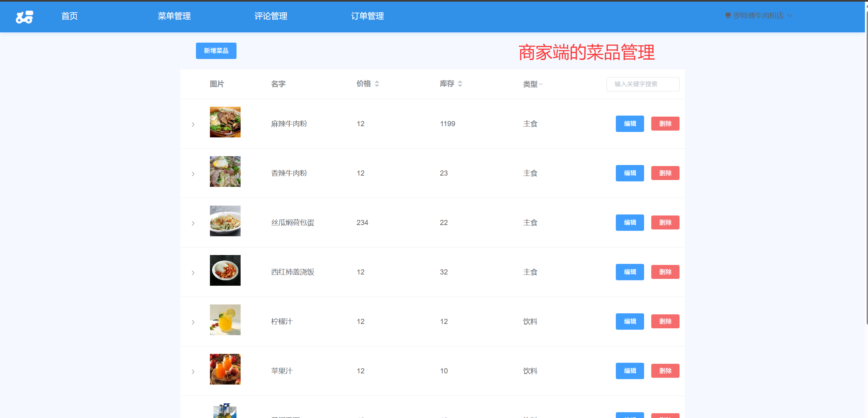Click the shop icon beside 罗师傅牛肉粉店
The image size is (868, 418).
click(x=728, y=16)
